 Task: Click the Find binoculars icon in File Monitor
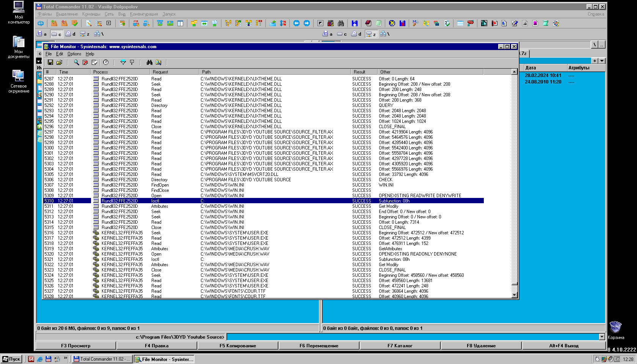tap(149, 62)
